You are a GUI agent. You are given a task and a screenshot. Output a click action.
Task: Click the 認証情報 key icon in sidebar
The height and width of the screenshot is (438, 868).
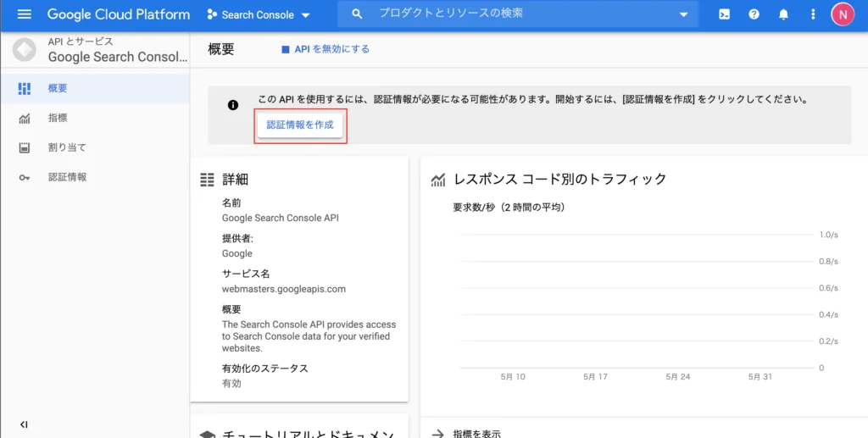[x=25, y=178]
